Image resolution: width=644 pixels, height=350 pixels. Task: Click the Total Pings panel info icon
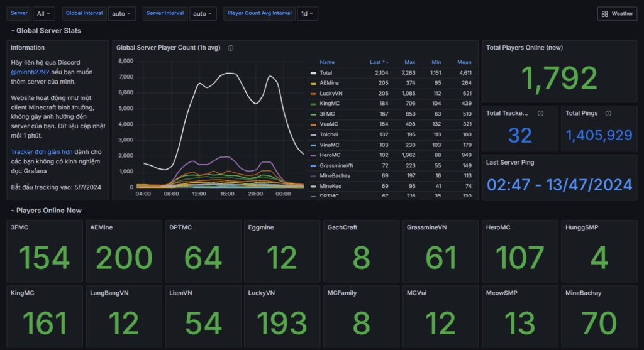tap(609, 114)
